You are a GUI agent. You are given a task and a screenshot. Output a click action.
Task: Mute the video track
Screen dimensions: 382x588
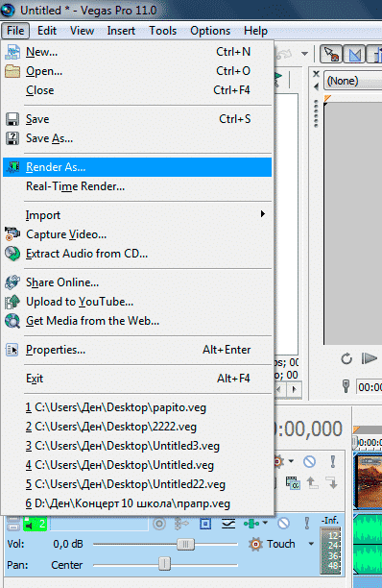pyautogui.click(x=309, y=461)
